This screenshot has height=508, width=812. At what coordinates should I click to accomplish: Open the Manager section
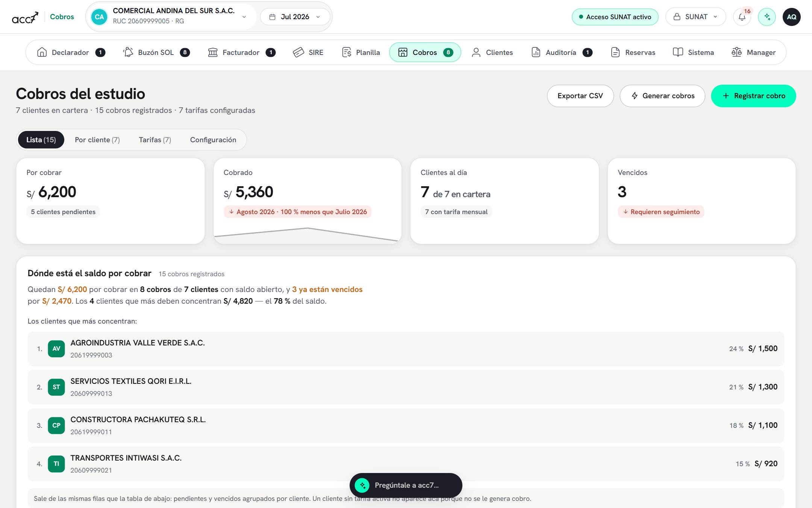coord(754,52)
